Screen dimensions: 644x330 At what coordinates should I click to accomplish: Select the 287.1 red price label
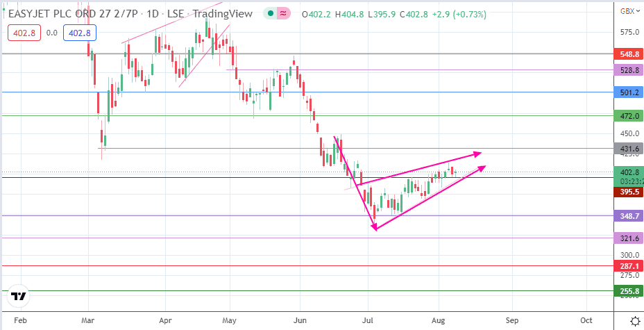click(627, 266)
